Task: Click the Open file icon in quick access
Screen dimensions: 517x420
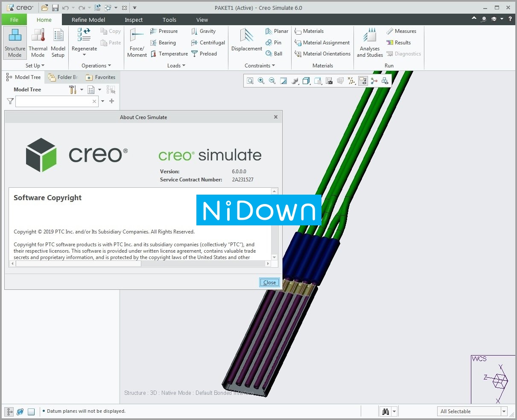Action: point(45,8)
